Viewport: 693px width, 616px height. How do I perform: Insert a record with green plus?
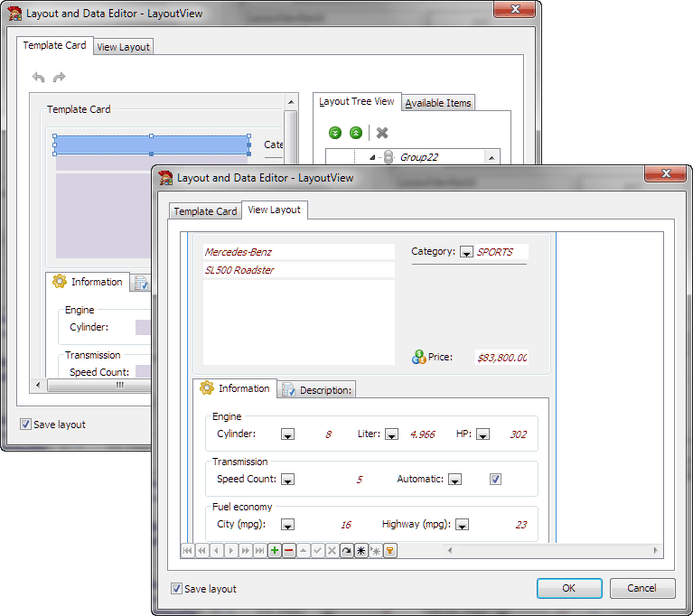coord(275,551)
